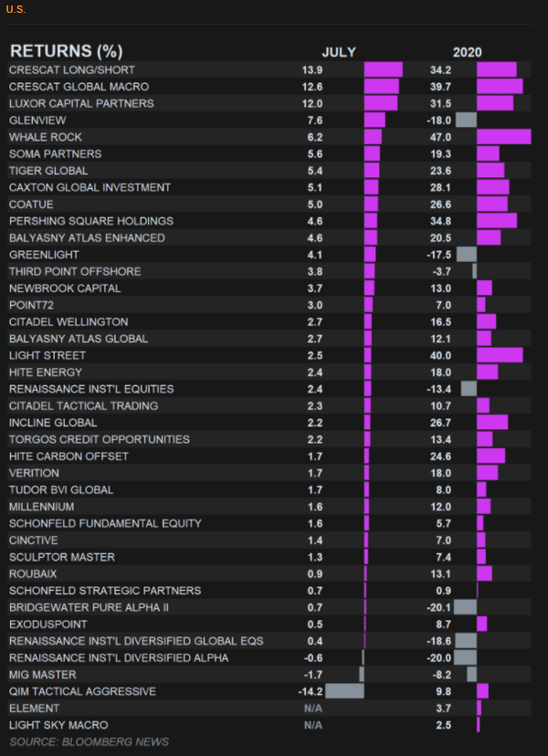Click CITADEL TACTICAL TRADING fund name
The width and height of the screenshot is (548, 756).
tap(83, 406)
